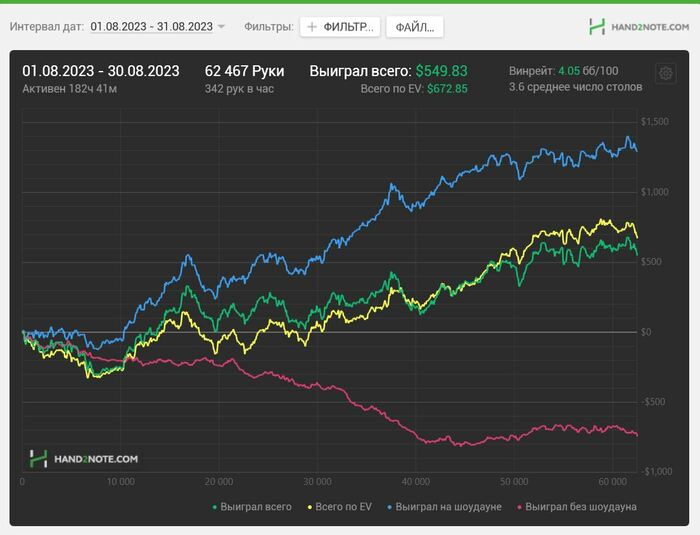Click the Hand2Note logo in the header
The width and height of the screenshot is (700, 535).
click(638, 27)
